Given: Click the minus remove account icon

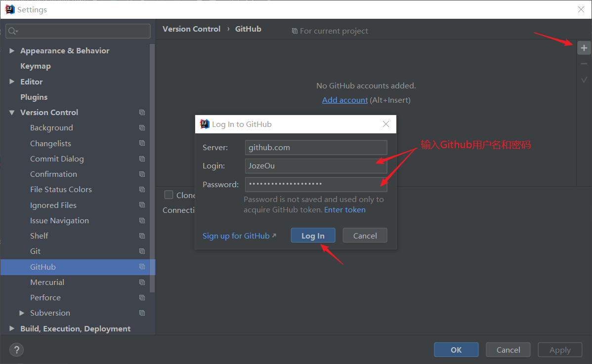Looking at the screenshot, I should point(584,64).
